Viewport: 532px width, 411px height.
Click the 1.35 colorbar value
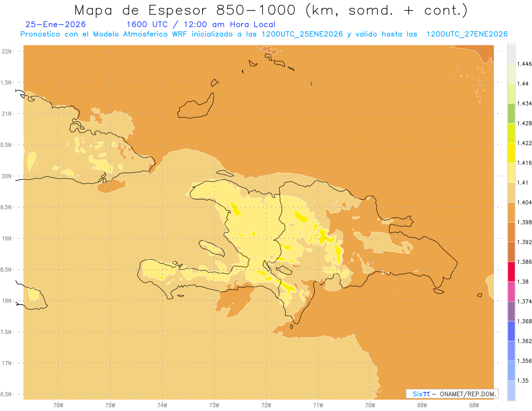pos(523,381)
